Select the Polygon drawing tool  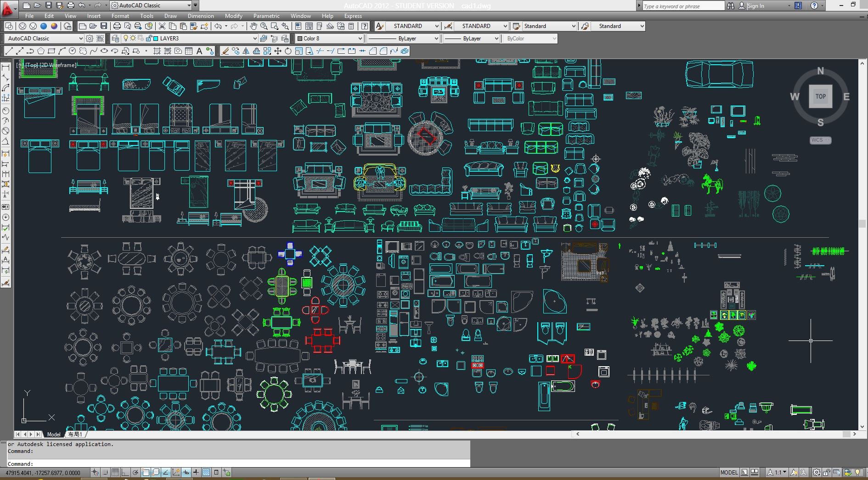[x=41, y=51]
